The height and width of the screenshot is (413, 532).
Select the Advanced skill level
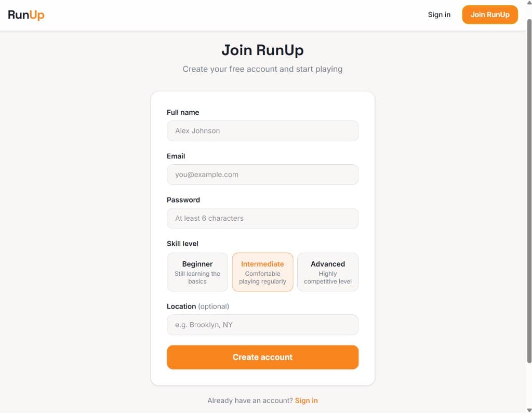click(327, 272)
